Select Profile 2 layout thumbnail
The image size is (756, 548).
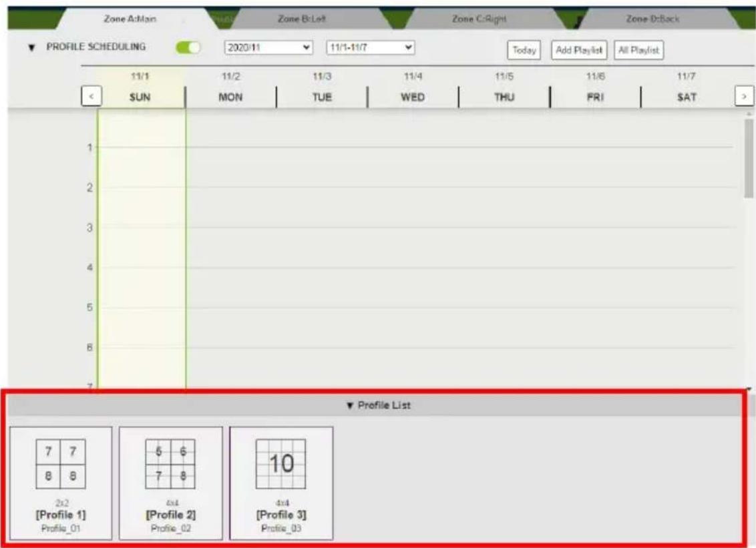point(171,464)
